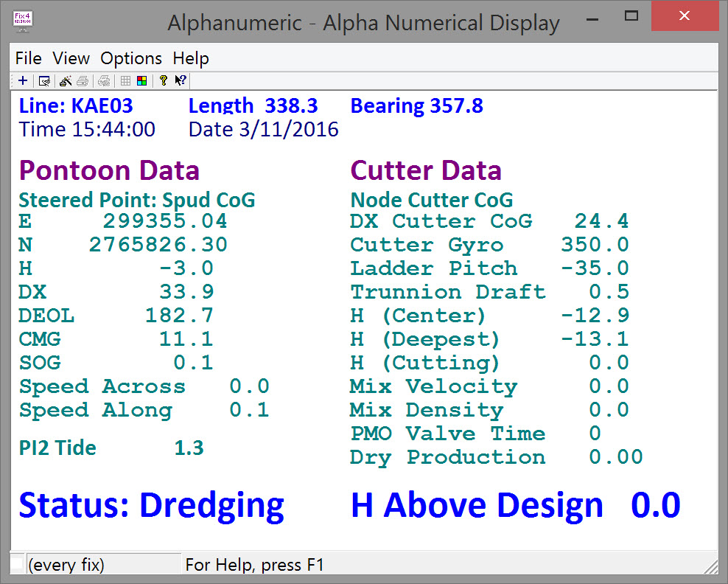Click the 'Line: KAE03' text
728x584 pixels.
point(76,106)
